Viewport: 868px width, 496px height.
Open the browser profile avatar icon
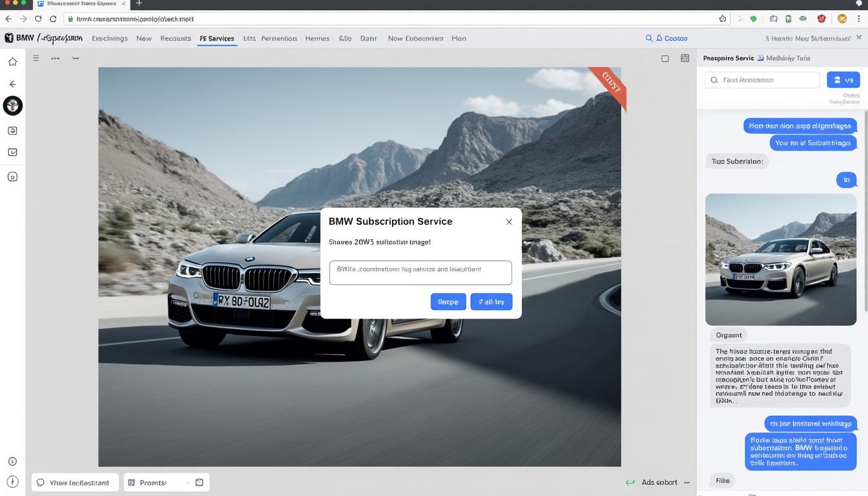(x=842, y=19)
